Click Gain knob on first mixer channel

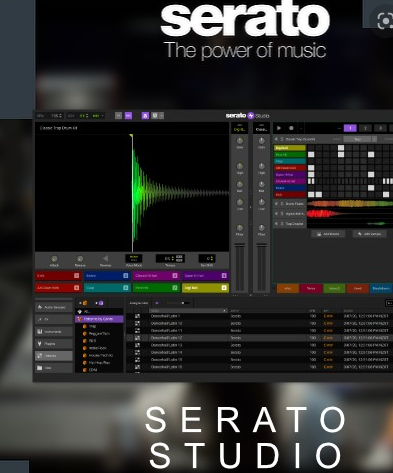pyautogui.click(x=240, y=141)
